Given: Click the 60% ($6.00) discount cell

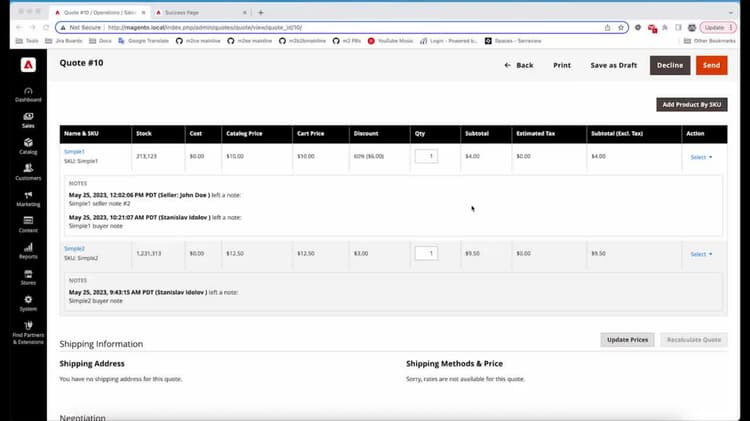Looking at the screenshot, I should (x=369, y=156).
